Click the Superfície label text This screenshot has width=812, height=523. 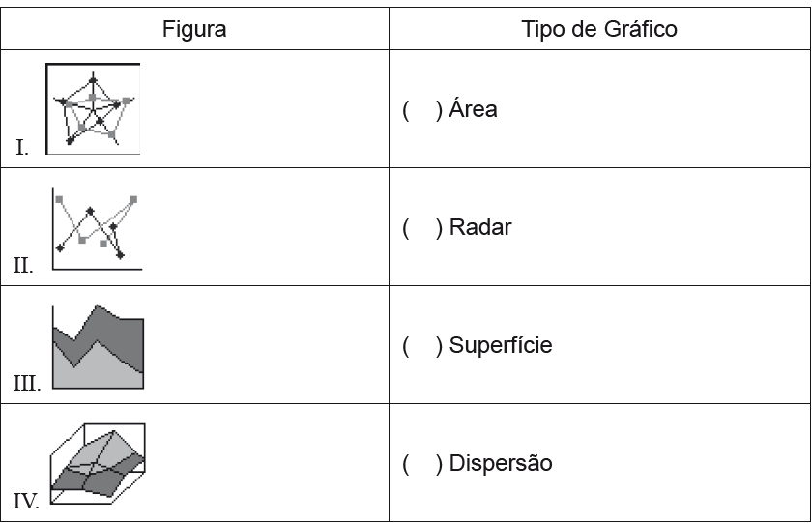tap(501, 345)
